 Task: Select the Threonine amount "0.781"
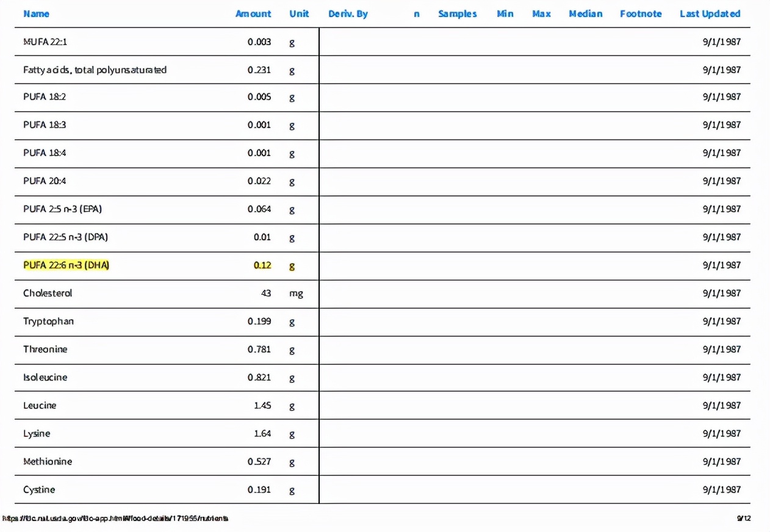click(x=259, y=349)
